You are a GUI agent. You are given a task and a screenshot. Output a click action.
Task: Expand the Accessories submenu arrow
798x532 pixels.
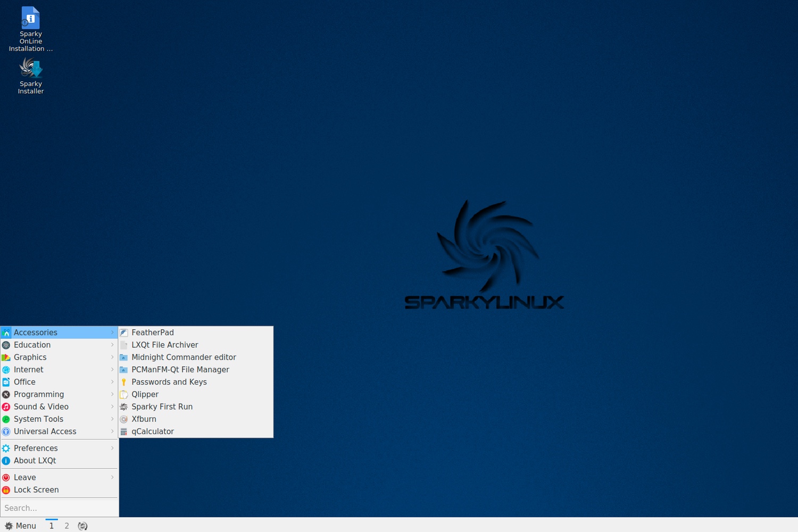(112, 332)
